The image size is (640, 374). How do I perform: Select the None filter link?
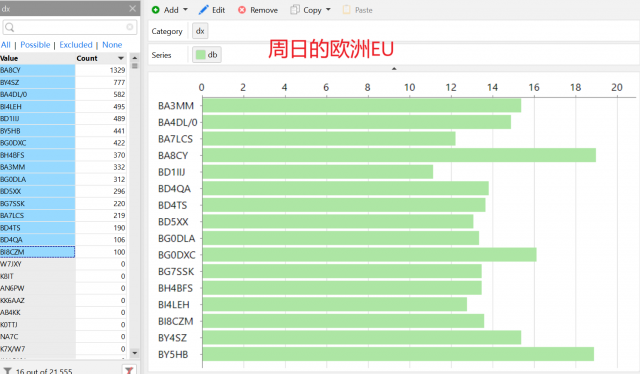[x=112, y=45]
